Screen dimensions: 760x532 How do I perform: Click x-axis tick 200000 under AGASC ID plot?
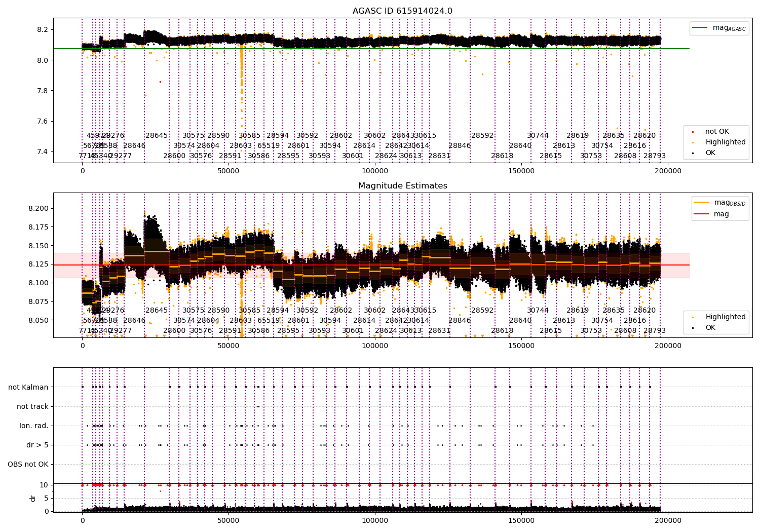pos(667,171)
